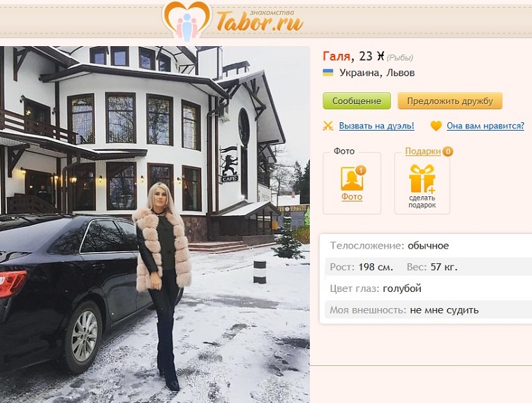Open the large profile photo
Screen dimensions: 532x403
pyautogui.click(x=155, y=224)
